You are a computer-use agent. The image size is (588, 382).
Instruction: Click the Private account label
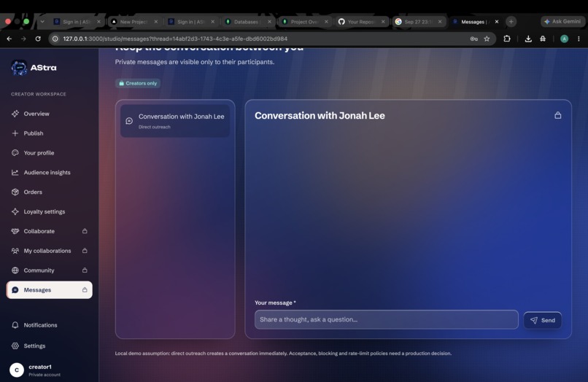click(45, 375)
